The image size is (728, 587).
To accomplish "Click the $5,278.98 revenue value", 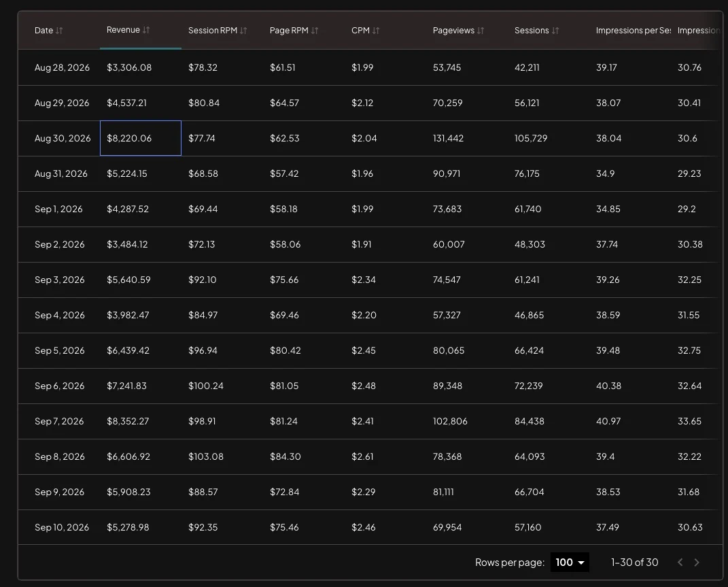I will click(x=128, y=527).
